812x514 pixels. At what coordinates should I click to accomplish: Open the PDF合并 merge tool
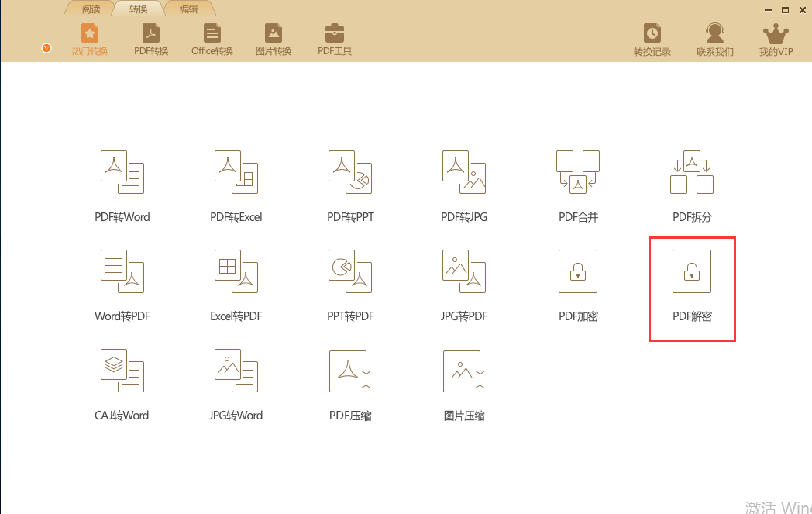(578, 172)
